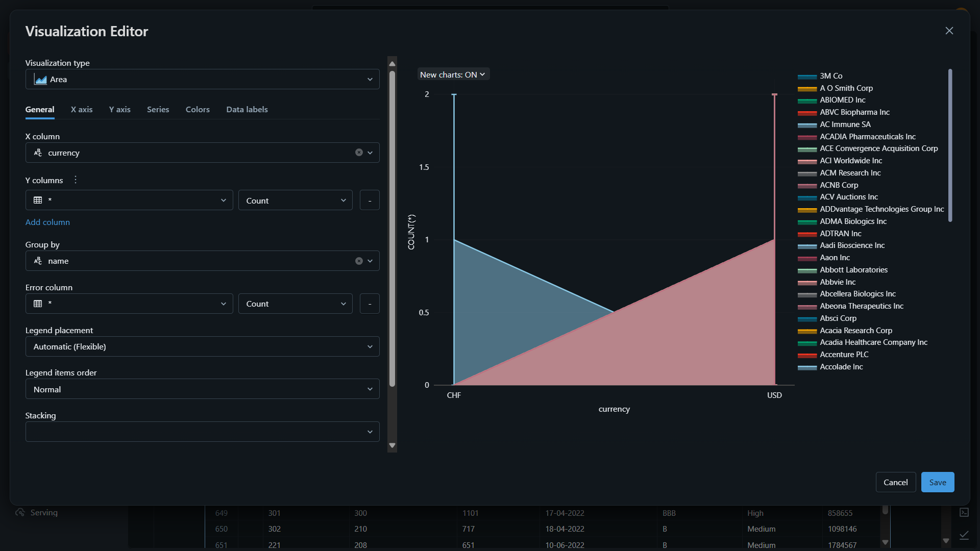The height and width of the screenshot is (551, 980).
Task: Remove the Y column with minus button
Action: point(370,201)
